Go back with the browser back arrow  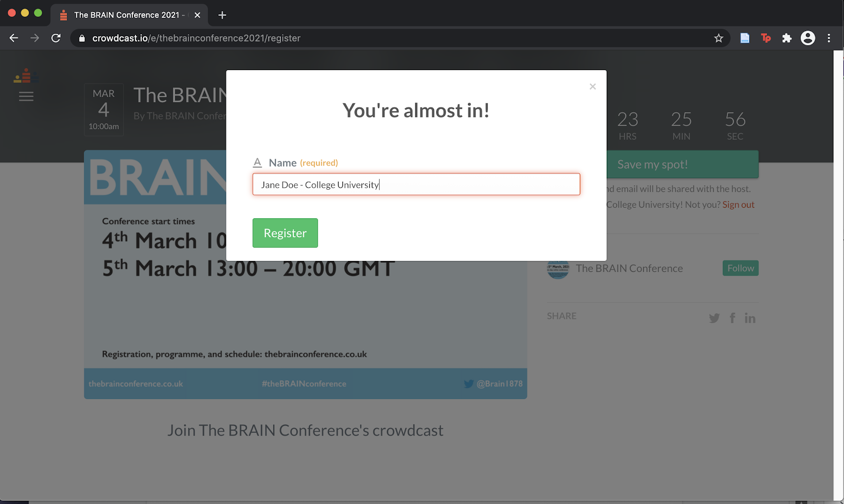pyautogui.click(x=14, y=38)
